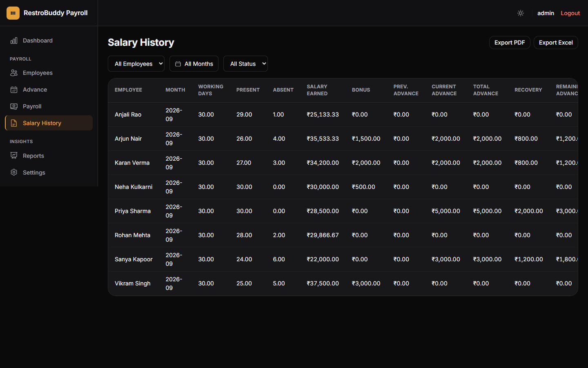Export salary history as PDF
Screen dimensions: 588x368
[510, 43]
